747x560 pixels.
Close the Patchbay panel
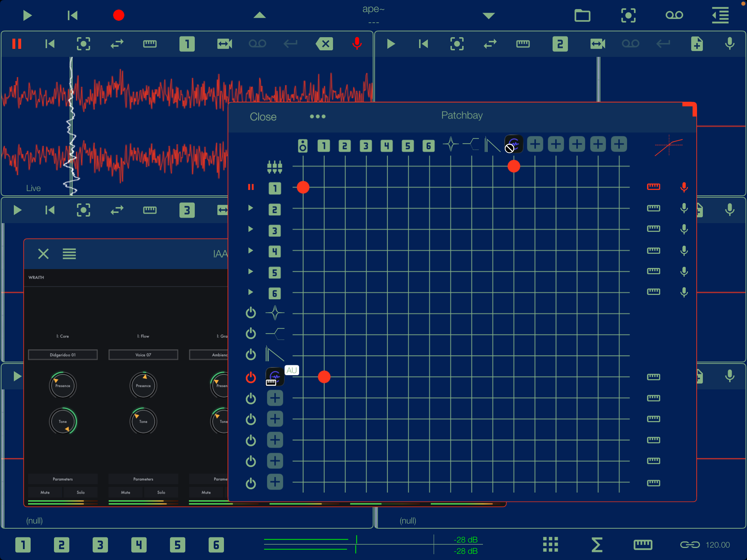click(x=263, y=117)
